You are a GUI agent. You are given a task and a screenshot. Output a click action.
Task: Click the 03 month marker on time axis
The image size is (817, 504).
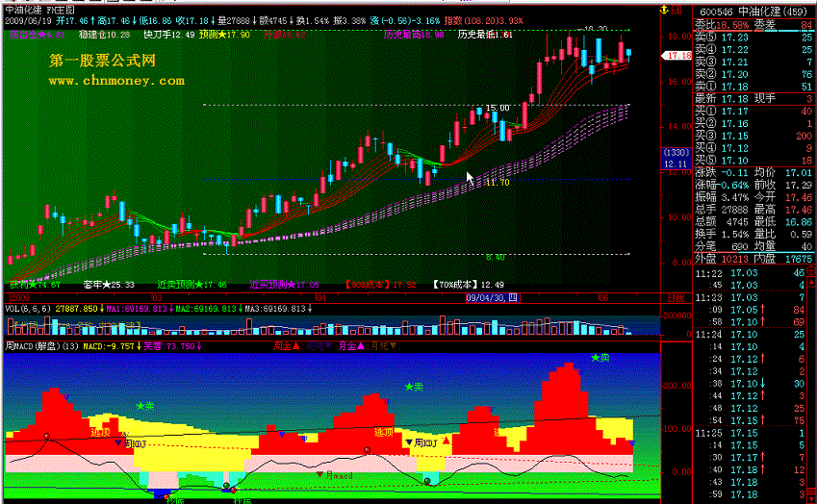[156, 298]
